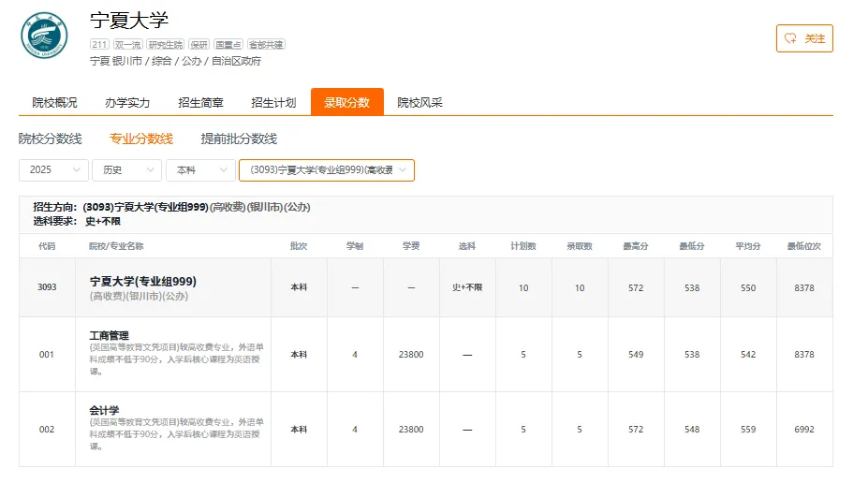Screen dimensions: 868x483
Task: Click the 宁夏 银川市 / 综合 / 公办 / 自治区政府 line
Action: point(175,61)
